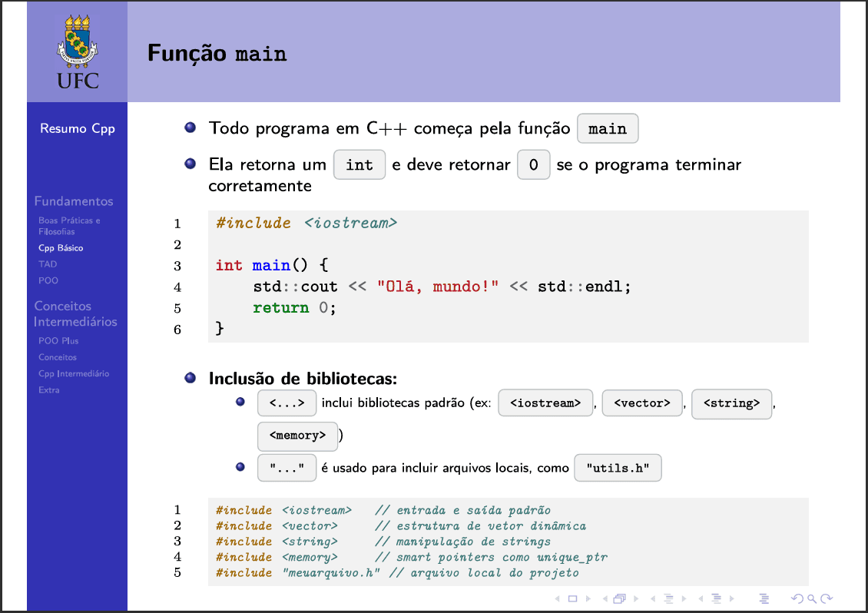Navigate to the POO subsection
The height and width of the screenshot is (613, 868).
point(48,280)
